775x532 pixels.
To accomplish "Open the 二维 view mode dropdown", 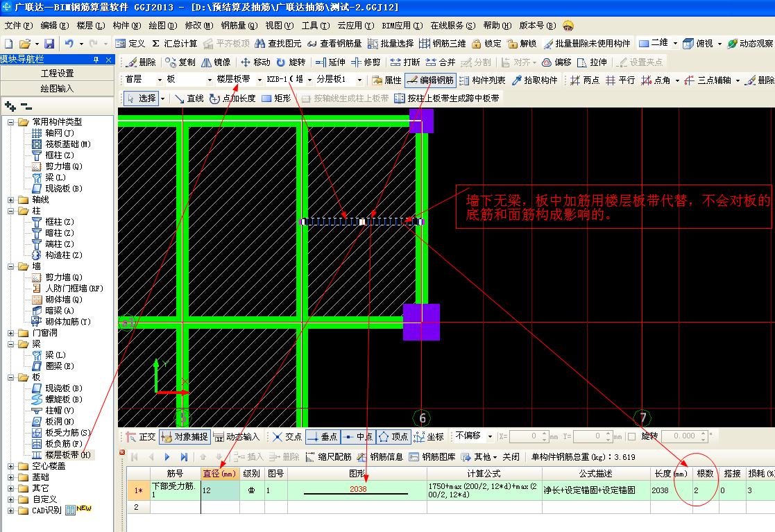I will click(x=676, y=44).
